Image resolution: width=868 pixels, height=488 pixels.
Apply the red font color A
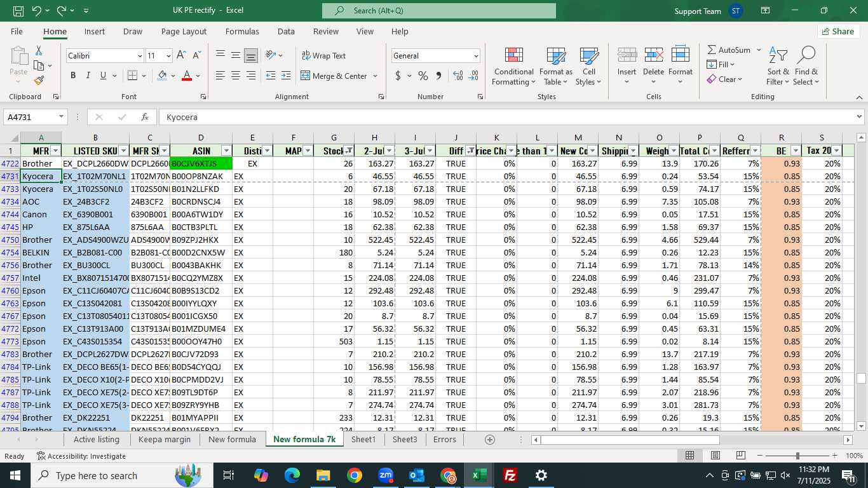click(187, 76)
